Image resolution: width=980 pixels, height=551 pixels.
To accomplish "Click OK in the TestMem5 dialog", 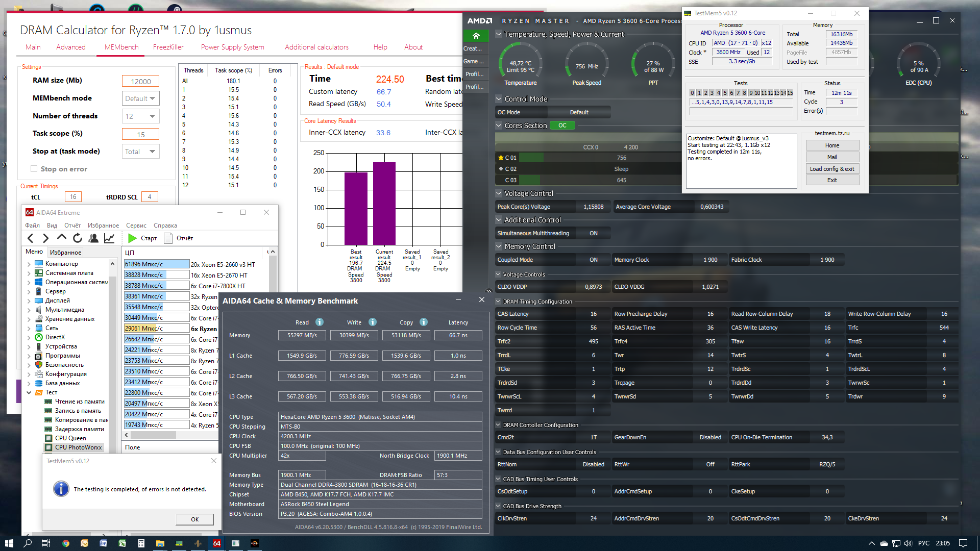I will (x=194, y=519).
